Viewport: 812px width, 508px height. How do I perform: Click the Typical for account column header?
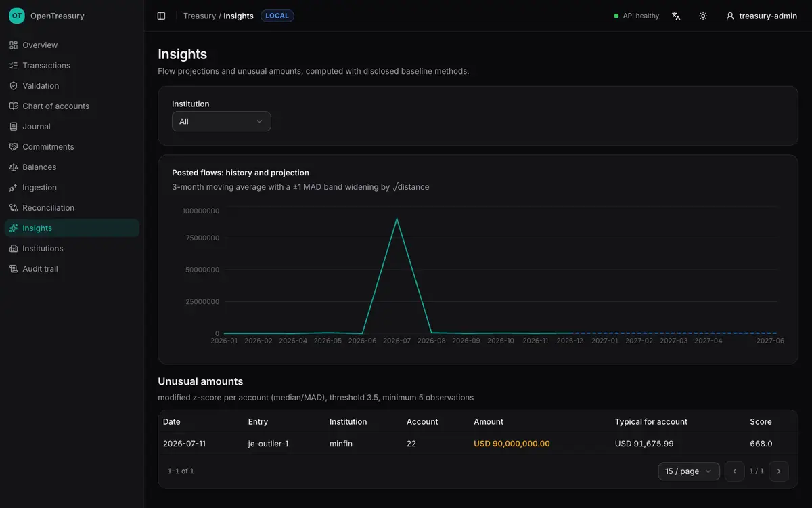(x=651, y=421)
